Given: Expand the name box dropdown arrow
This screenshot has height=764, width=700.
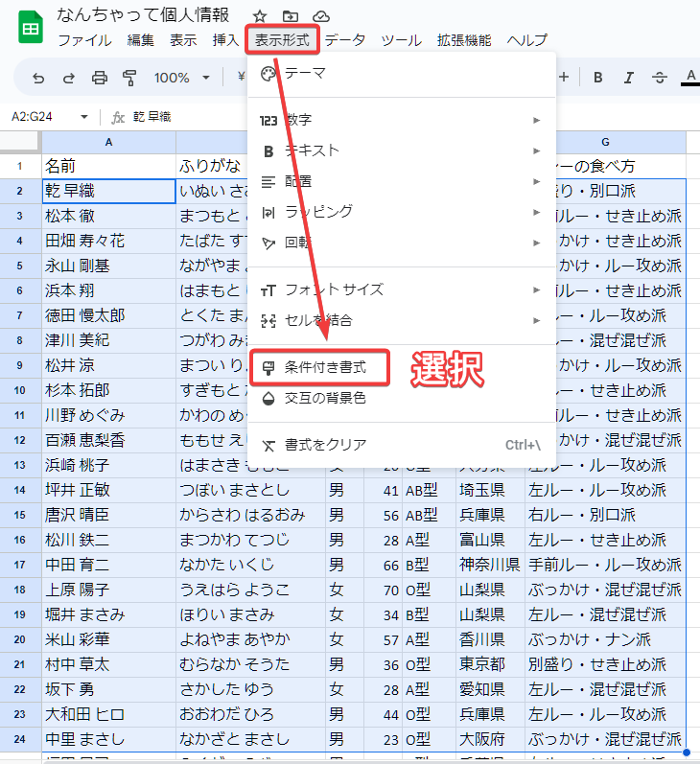Looking at the screenshot, I should pyautogui.click(x=84, y=117).
